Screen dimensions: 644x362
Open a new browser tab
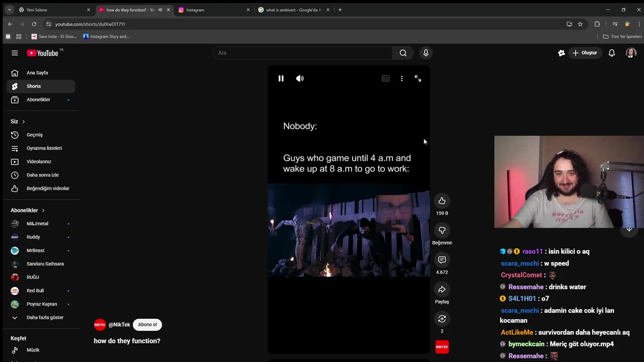pyautogui.click(x=340, y=10)
